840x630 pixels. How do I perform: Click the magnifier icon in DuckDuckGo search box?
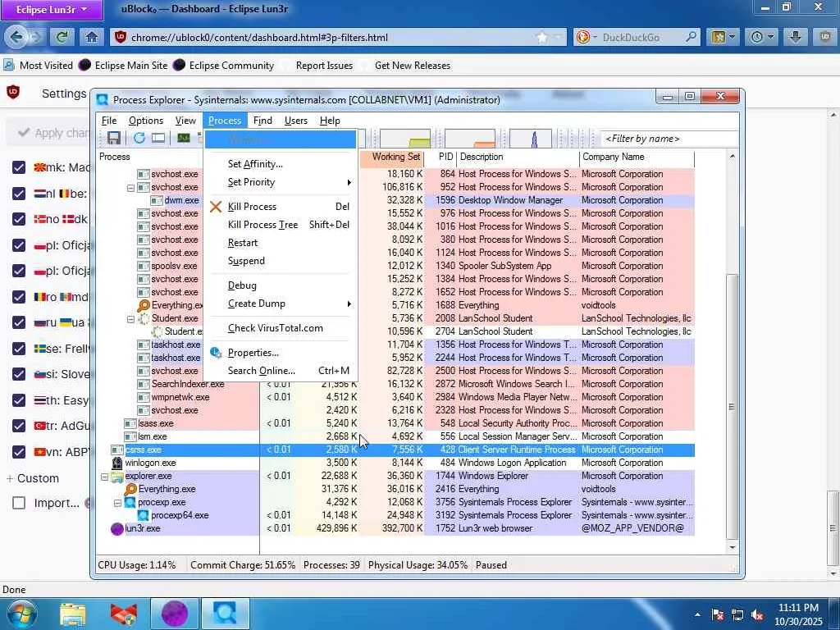pyautogui.click(x=691, y=37)
